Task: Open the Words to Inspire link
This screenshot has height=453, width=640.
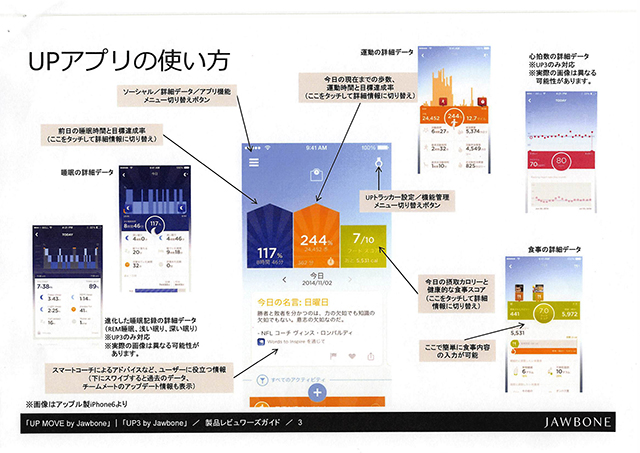Action: click(x=290, y=340)
